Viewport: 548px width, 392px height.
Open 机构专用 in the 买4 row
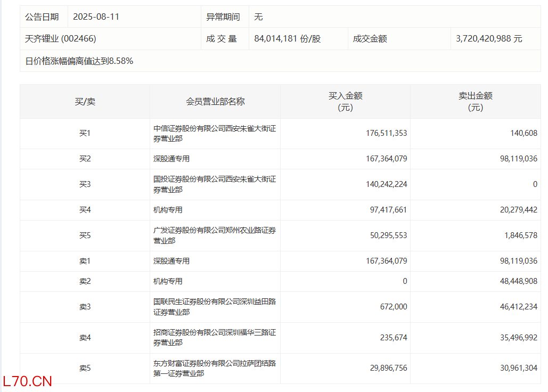[x=168, y=210]
